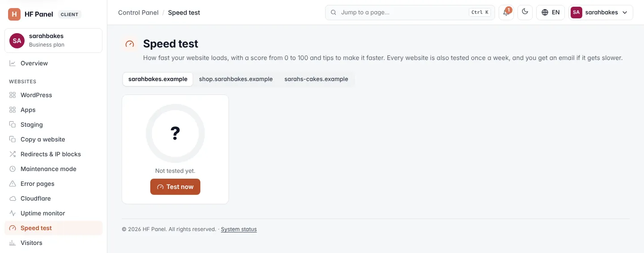644x253 pixels.
Task: Open the Staging page
Action: pos(54,124)
